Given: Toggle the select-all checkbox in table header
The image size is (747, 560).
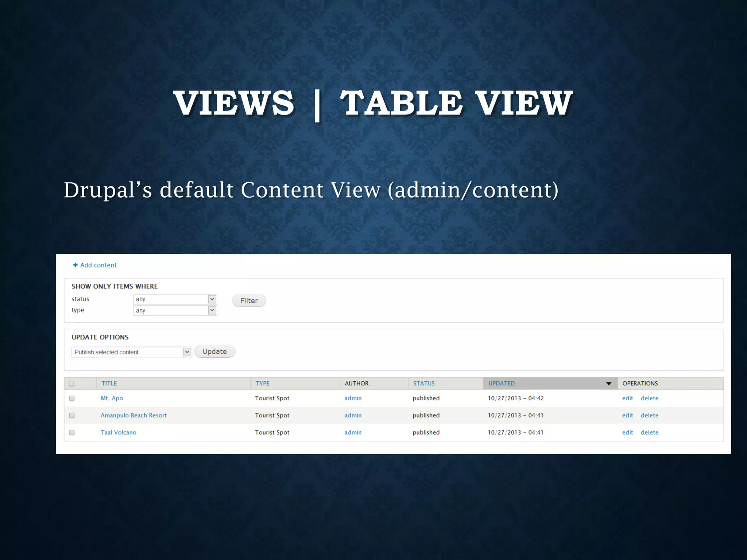Looking at the screenshot, I should [x=71, y=384].
